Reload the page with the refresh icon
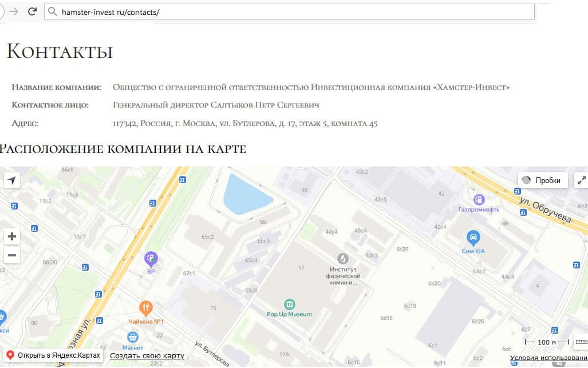Viewport: 588px width, 368px height. (32, 11)
